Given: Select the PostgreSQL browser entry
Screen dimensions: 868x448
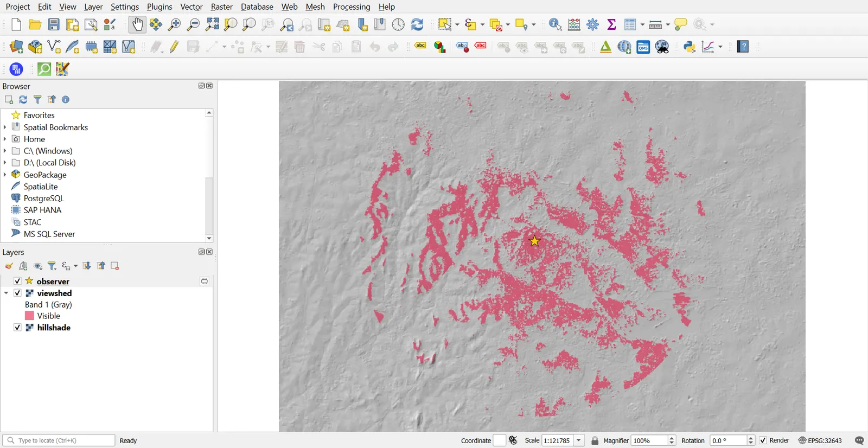Looking at the screenshot, I should (44, 199).
